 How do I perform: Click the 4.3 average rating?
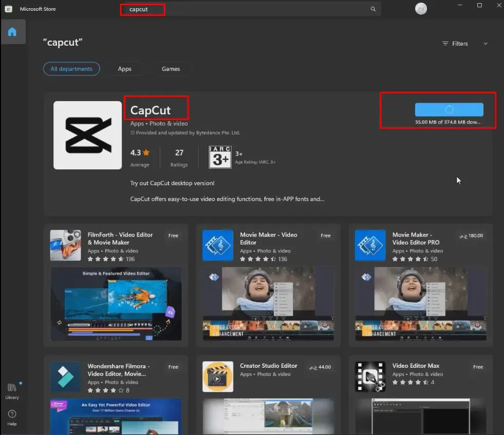pyautogui.click(x=140, y=152)
